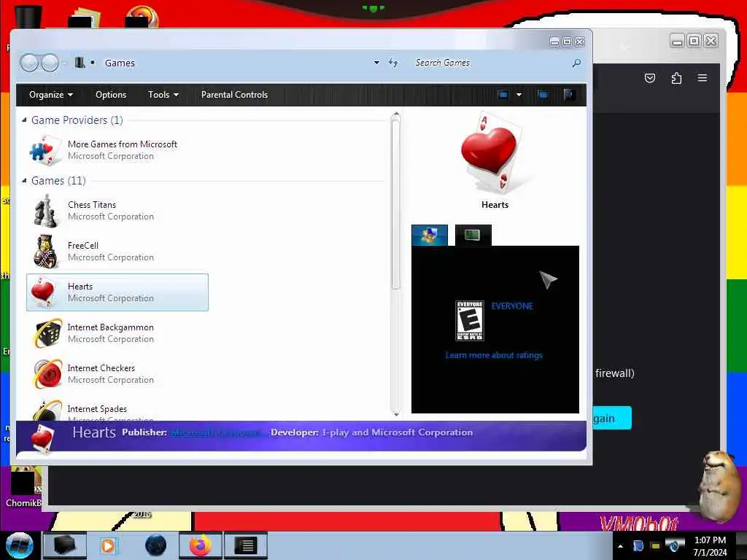Open the first taskbar button with the black icon
This screenshot has width=747, height=560.
65,545
